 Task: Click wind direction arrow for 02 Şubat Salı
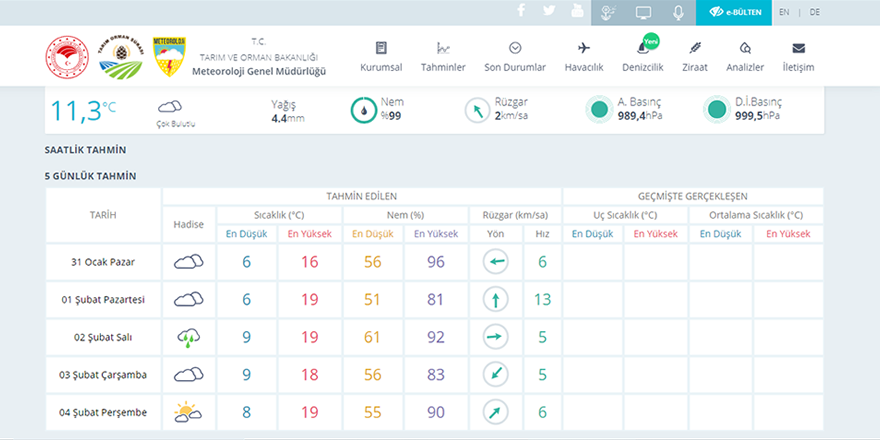point(496,337)
